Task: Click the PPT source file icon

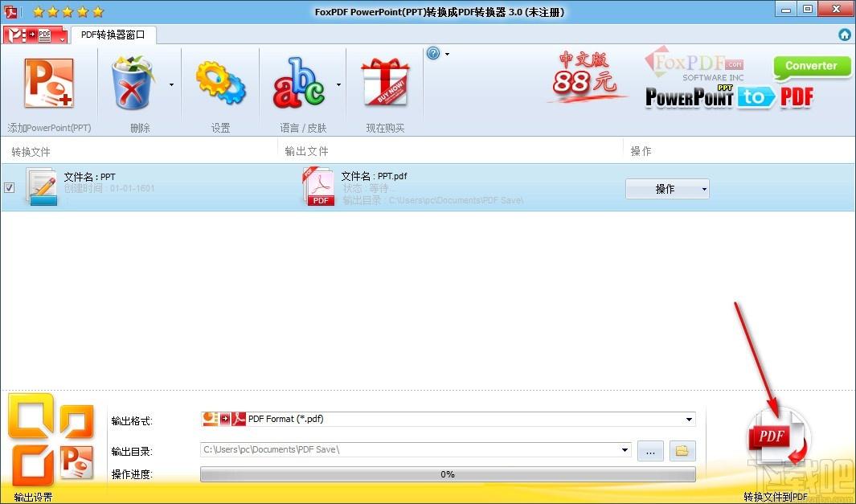Action: coord(42,187)
